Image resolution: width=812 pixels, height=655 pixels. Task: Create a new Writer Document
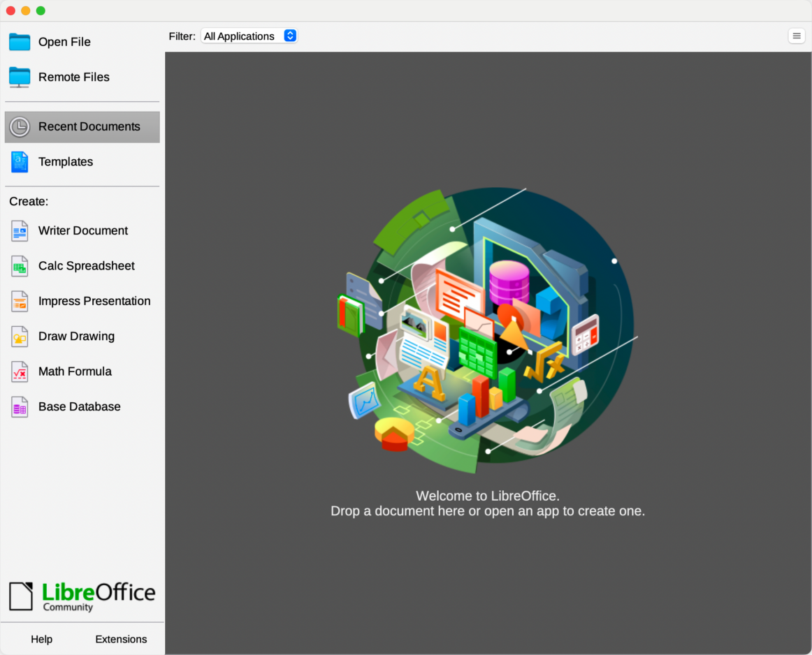(82, 230)
